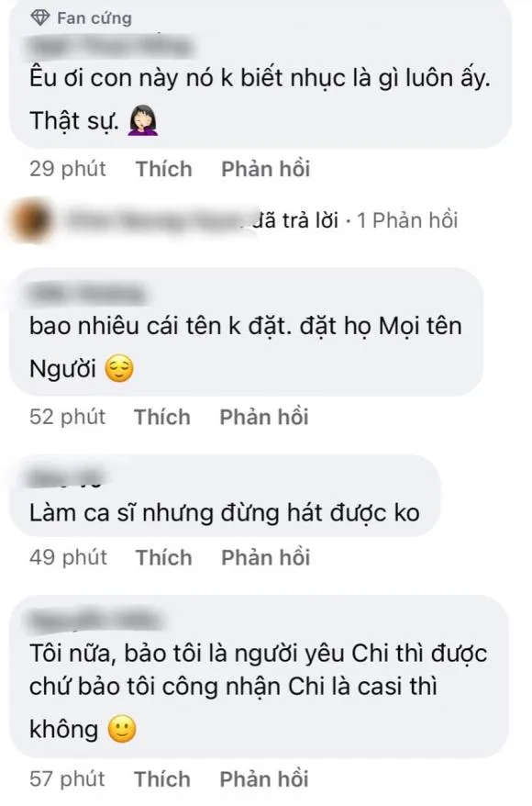
Task: Open blurred commenter name above bao nhiêu comment
Action: click(x=86, y=295)
